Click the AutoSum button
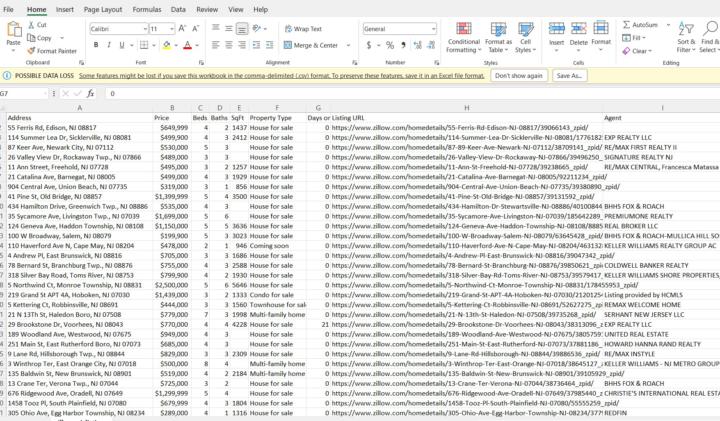 click(640, 25)
